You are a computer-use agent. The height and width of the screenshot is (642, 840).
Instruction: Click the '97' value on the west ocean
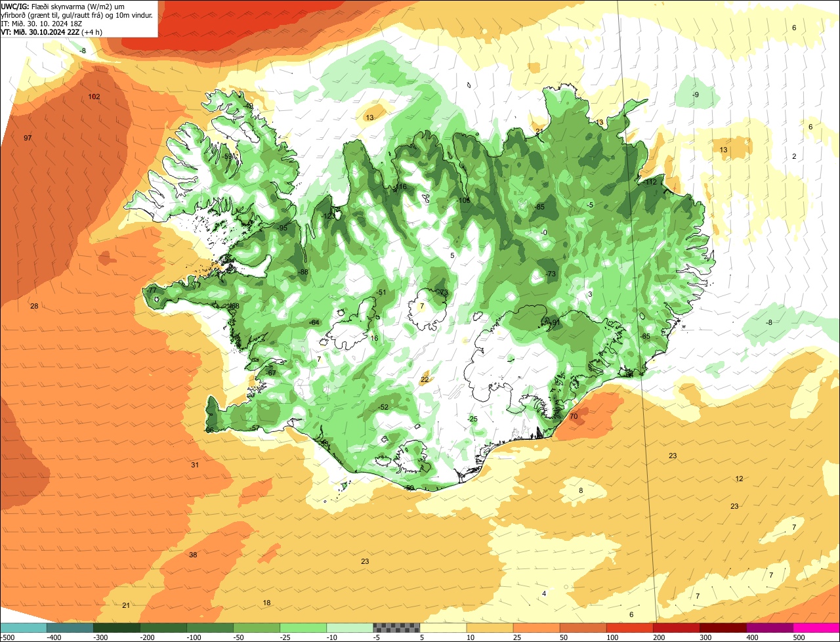click(x=28, y=138)
